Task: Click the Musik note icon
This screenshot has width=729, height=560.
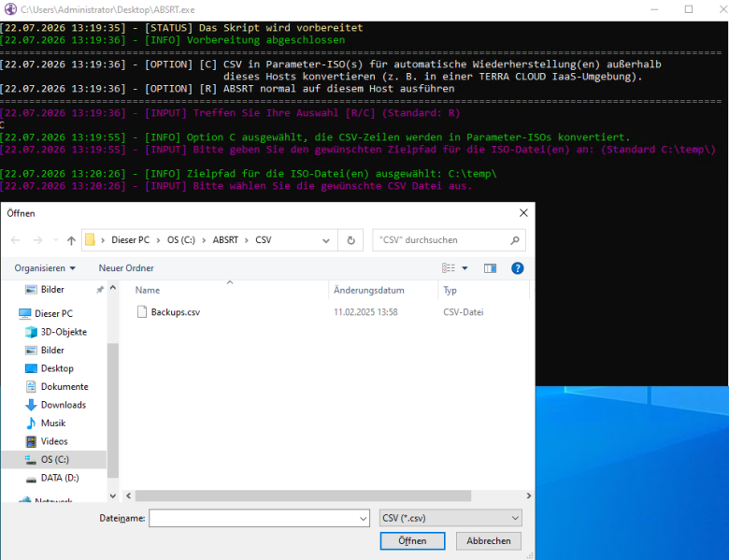Action: click(31, 423)
